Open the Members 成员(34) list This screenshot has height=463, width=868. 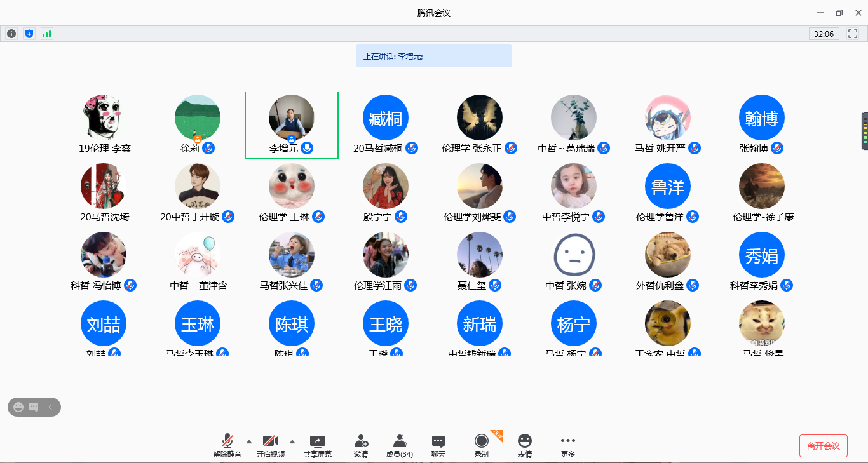pyautogui.click(x=400, y=446)
